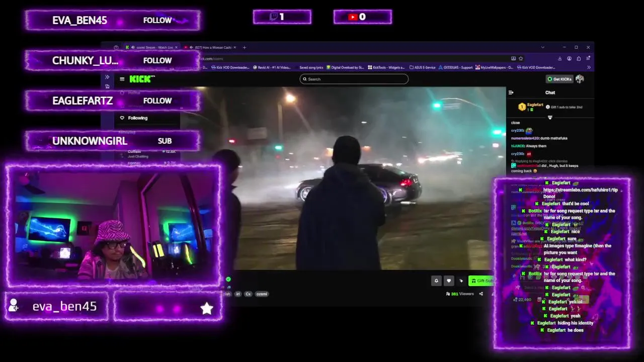Click the bell notification button
The image size is (644, 362).
[436, 281]
